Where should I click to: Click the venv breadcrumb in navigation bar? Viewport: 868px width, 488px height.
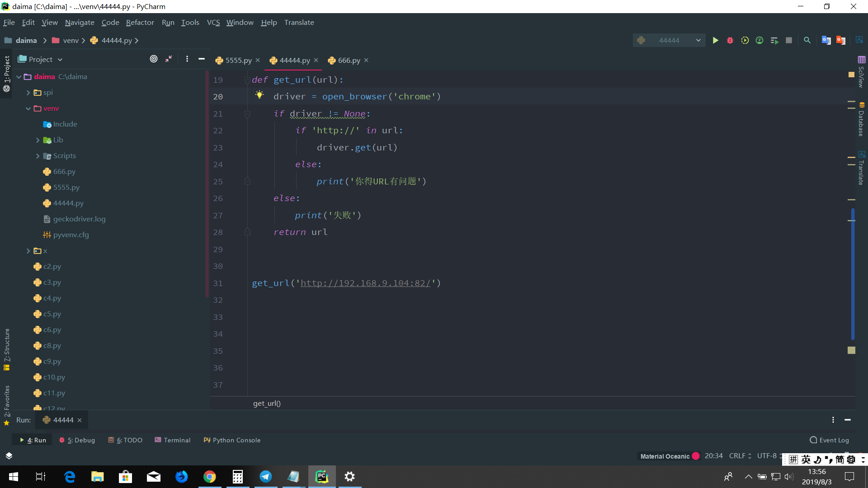tap(71, 40)
